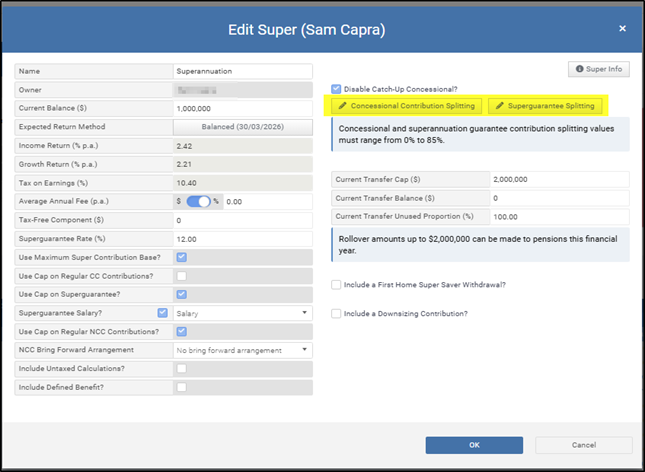645x472 pixels.
Task: Click Expected Return Method Balanced selector
Action: click(x=242, y=127)
